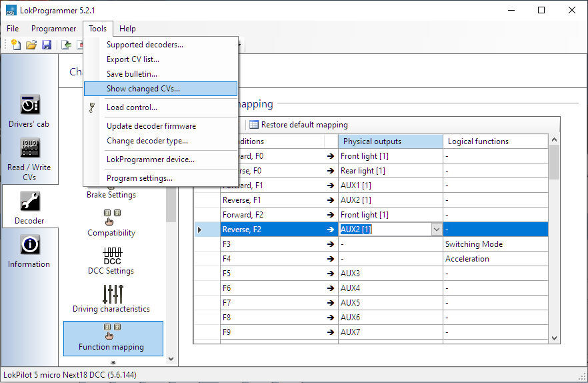Viewport: 588px width, 383px height.
Task: Click Switching Mode logical function cell
Action: 495,244
